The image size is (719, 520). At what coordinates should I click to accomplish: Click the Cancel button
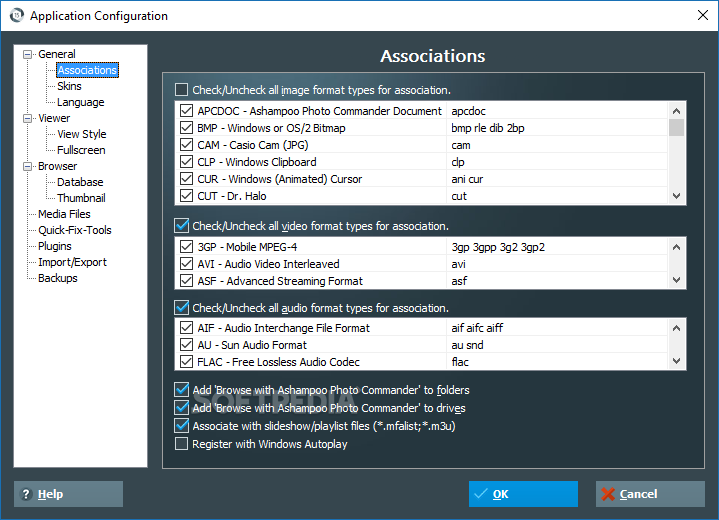pos(650,494)
